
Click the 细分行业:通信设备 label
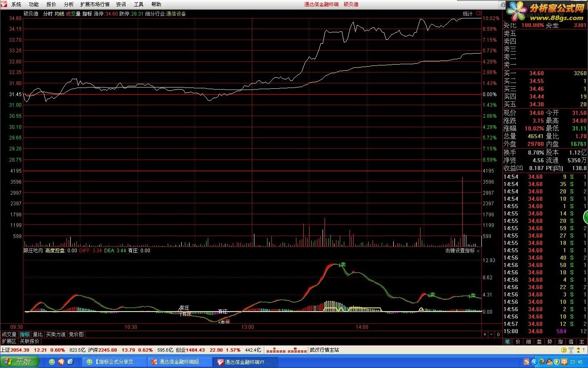click(165, 14)
